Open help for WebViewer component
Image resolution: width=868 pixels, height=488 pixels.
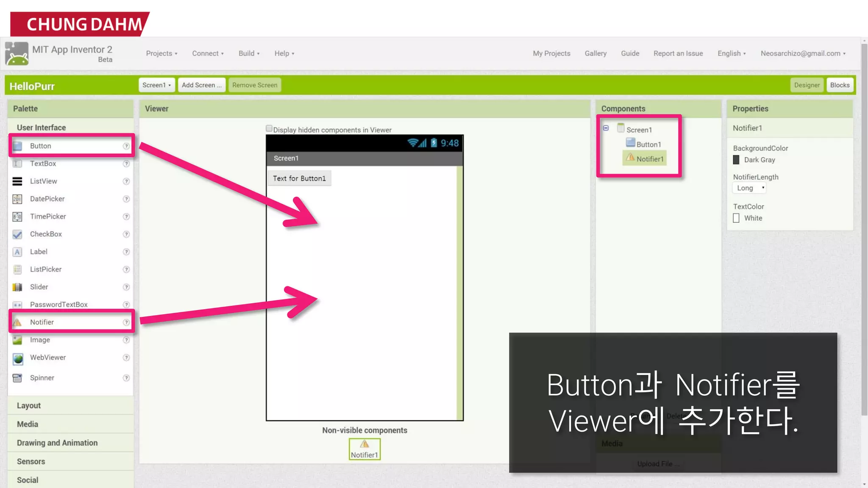click(x=126, y=358)
